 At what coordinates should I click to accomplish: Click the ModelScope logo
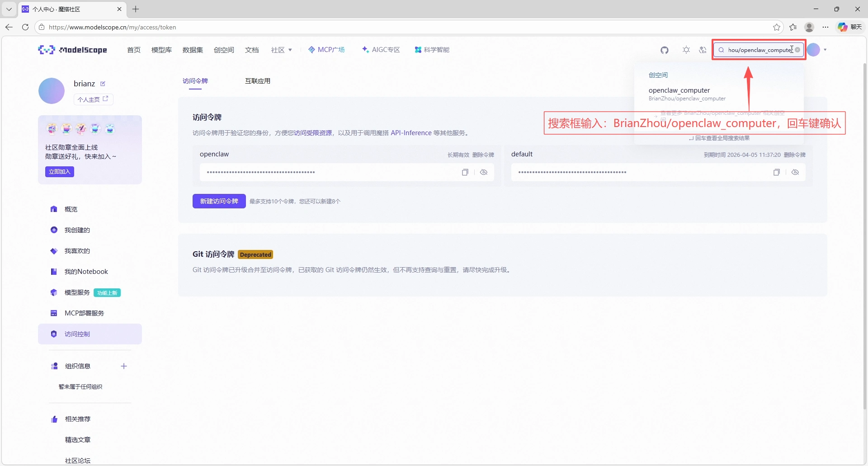point(73,50)
